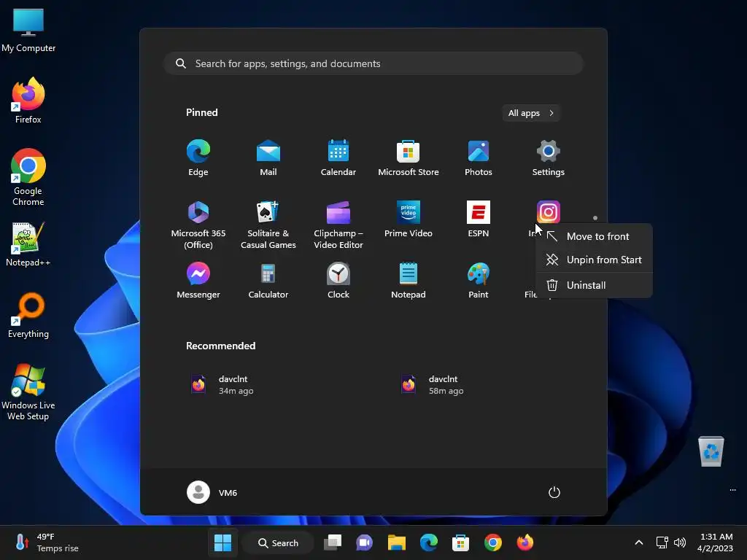Open the VM6 user account menu
This screenshot has height=560, width=747.
(212, 492)
